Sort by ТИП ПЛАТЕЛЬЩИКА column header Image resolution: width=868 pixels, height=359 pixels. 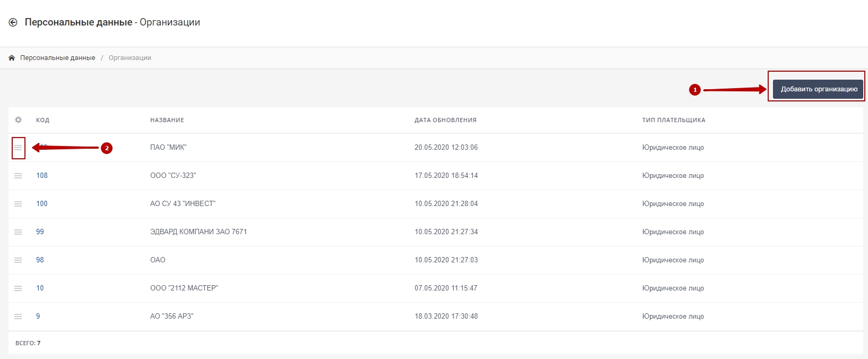click(x=674, y=120)
